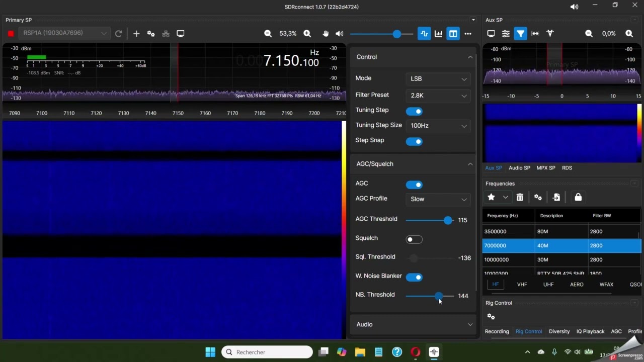Disable the Step Snap toggle
This screenshot has height=362, width=644.
pyautogui.click(x=414, y=141)
